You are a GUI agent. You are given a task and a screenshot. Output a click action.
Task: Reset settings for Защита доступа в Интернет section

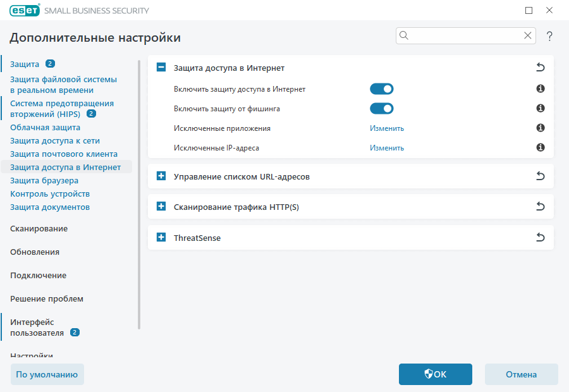(x=540, y=67)
